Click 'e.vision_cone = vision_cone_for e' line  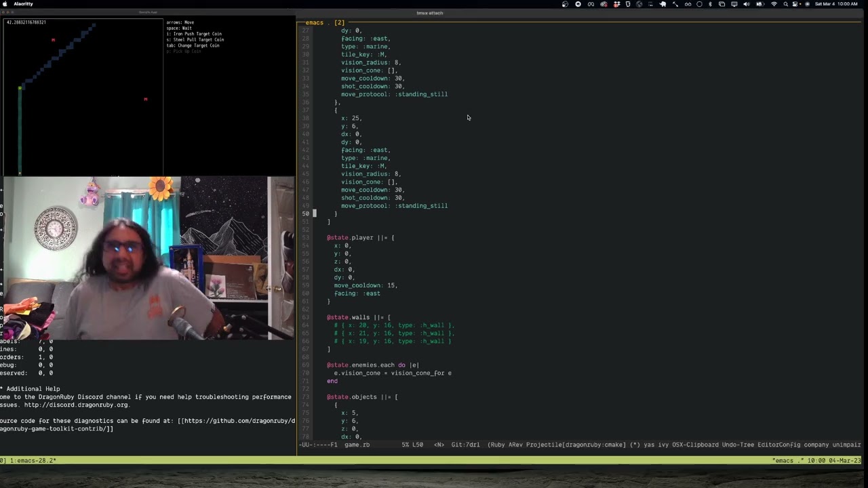393,373
